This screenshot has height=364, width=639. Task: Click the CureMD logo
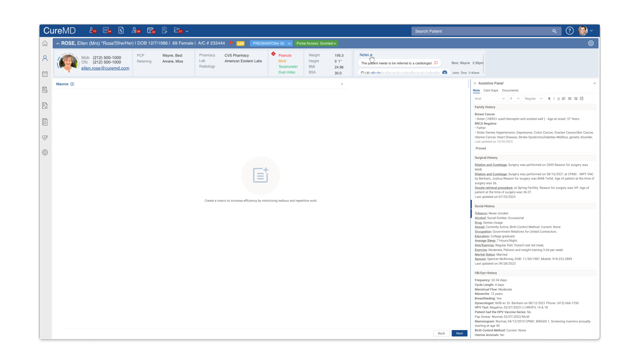click(x=60, y=31)
